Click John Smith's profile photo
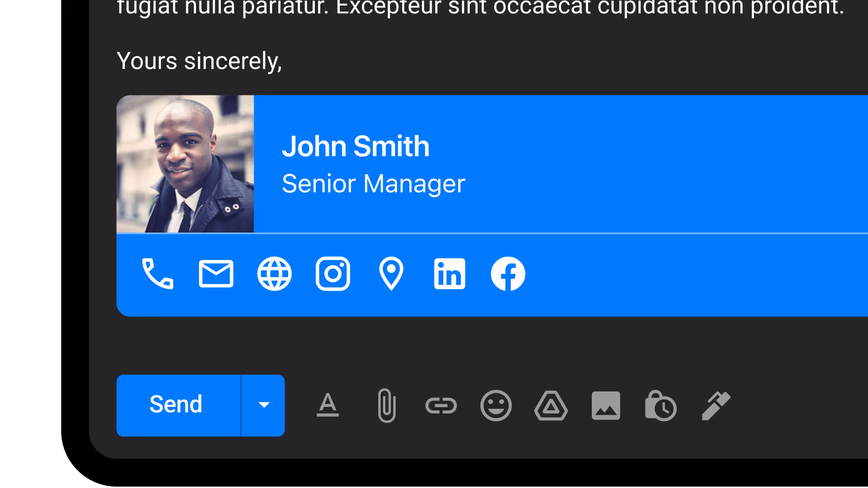Image resolution: width=868 pixels, height=488 pixels. point(185,164)
